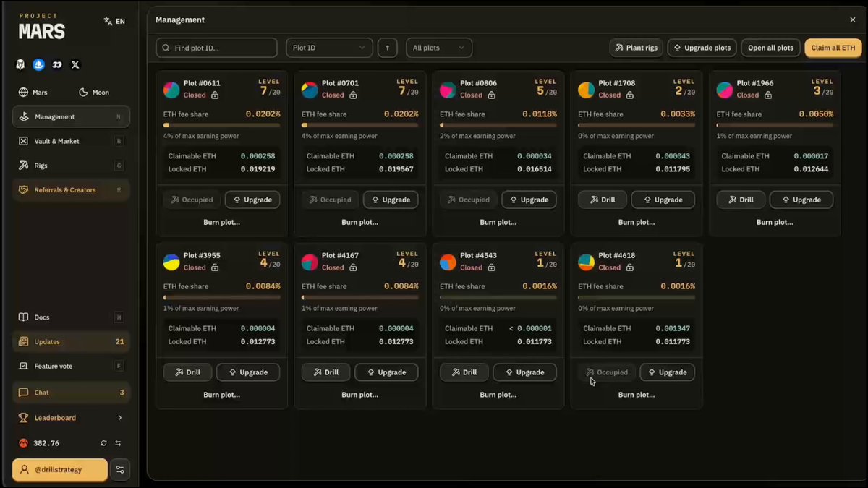Click the mask logo icon in sidebar
This screenshot has height=488, width=868.
21,64
